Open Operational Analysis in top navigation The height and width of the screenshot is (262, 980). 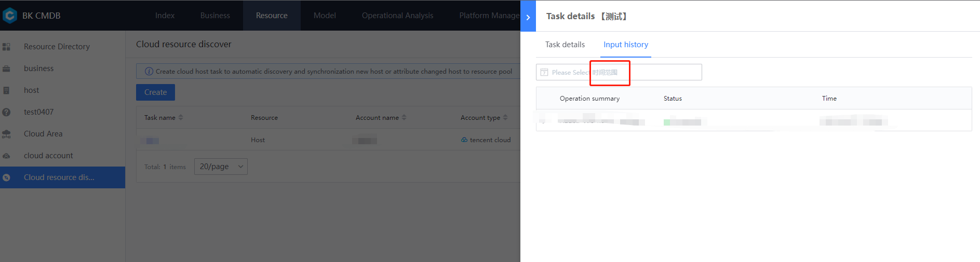[397, 16]
